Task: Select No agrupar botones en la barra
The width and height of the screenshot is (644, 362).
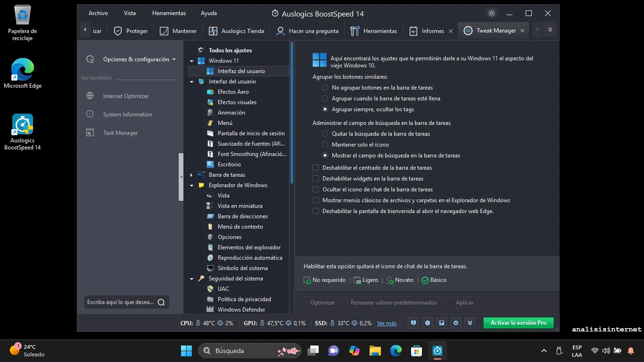Action: tap(325, 88)
